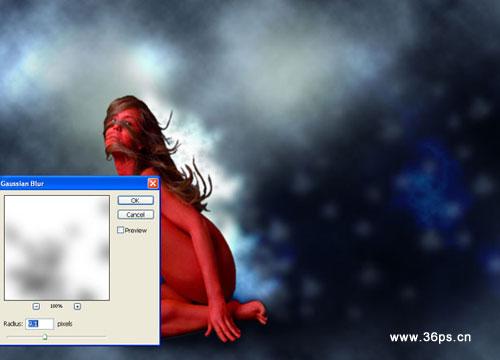Click the pixels unit label

(65, 324)
